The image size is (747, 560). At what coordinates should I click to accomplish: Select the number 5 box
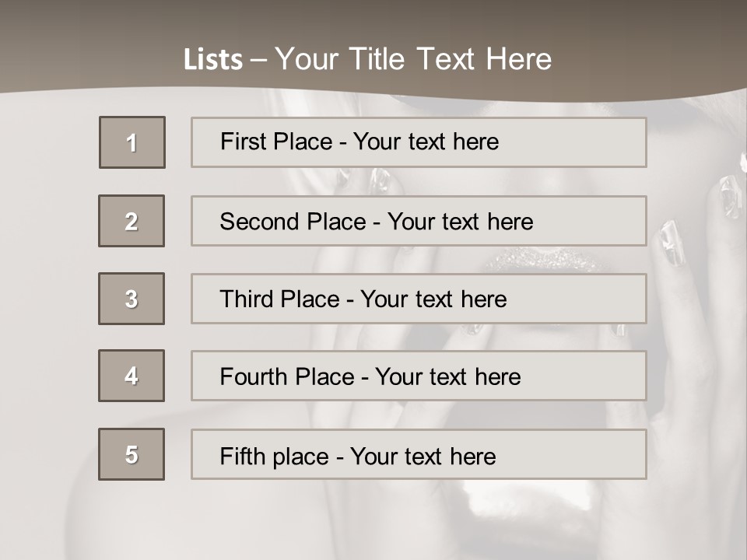point(132,454)
